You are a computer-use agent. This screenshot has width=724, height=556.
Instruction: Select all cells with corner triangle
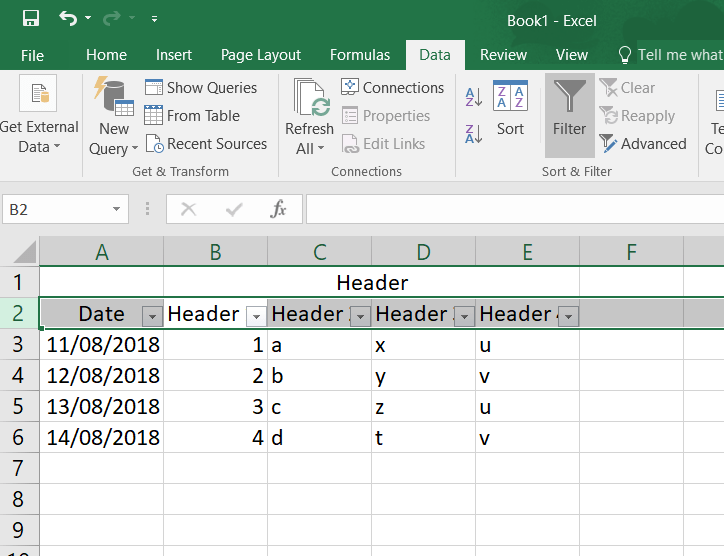pyautogui.click(x=24, y=252)
